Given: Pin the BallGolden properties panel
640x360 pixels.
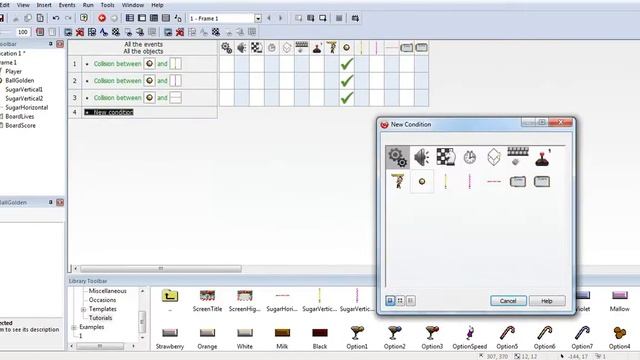Looking at the screenshot, I should pyautogui.click(x=51, y=202).
